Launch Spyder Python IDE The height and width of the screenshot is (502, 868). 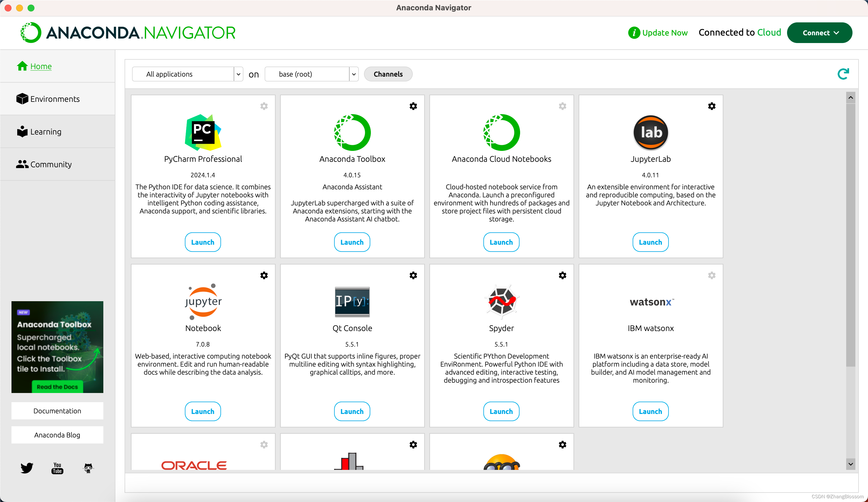click(x=501, y=411)
